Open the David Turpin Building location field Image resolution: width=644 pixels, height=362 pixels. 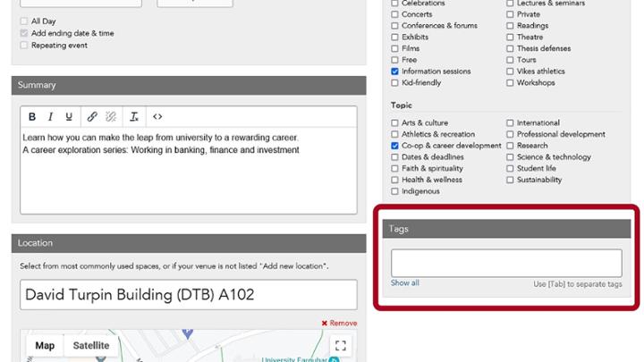click(x=188, y=295)
